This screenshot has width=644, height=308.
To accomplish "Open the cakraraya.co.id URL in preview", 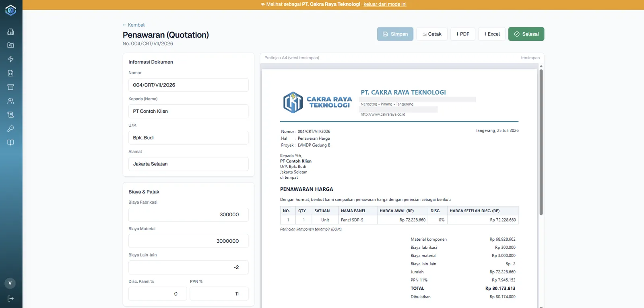I will pyautogui.click(x=383, y=114).
